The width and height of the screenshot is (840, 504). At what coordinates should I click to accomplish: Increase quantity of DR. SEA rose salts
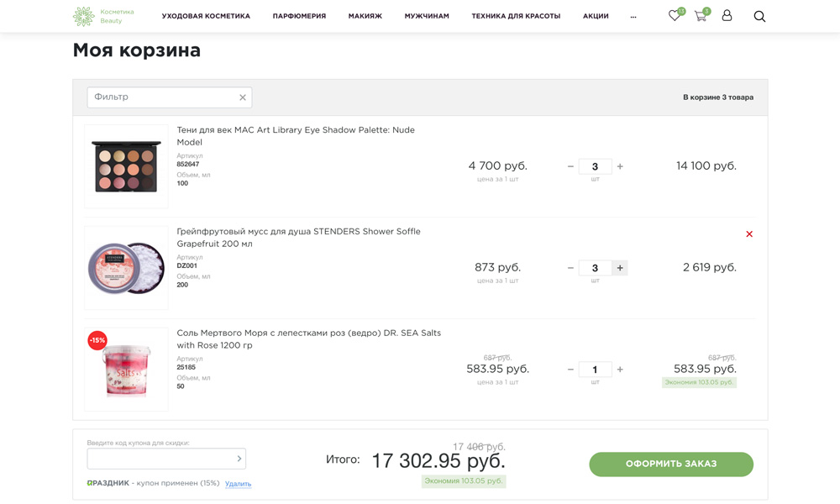click(x=620, y=370)
